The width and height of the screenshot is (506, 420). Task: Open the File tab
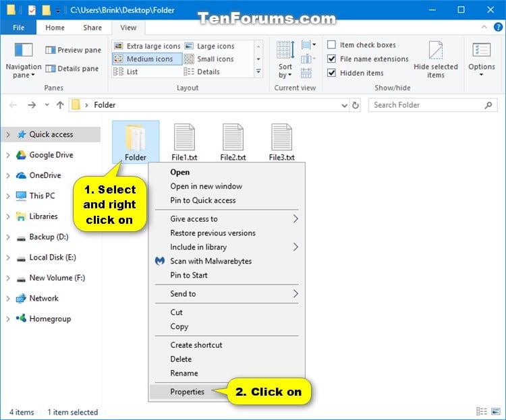coord(18,28)
